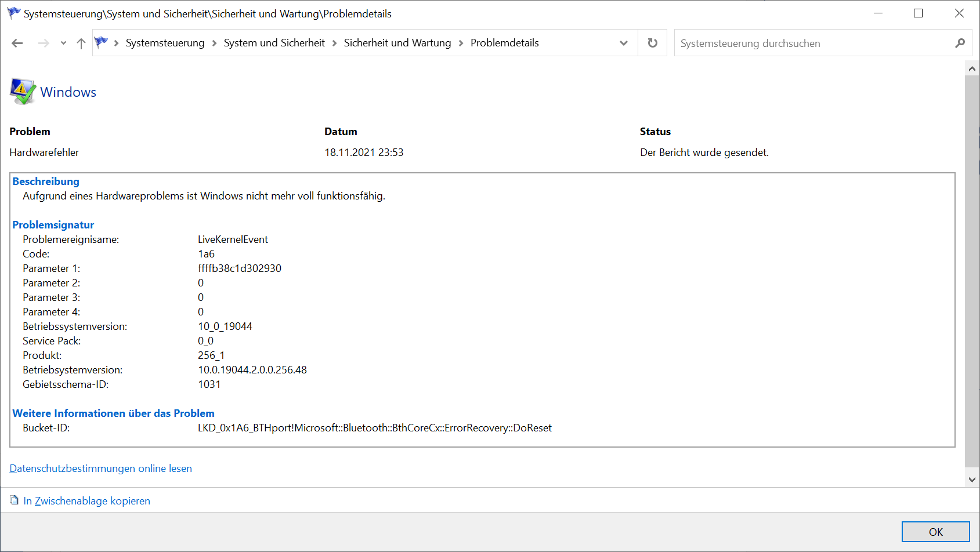Screen dimensions: 980x552
Task: Open System und Sicherheit breadcrumb
Action: click(274, 43)
